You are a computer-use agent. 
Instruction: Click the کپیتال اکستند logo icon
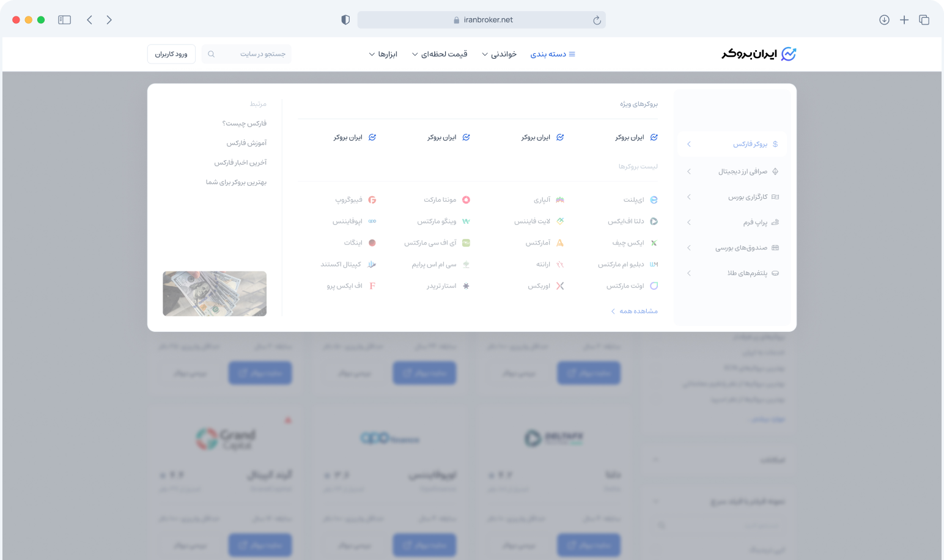click(372, 264)
